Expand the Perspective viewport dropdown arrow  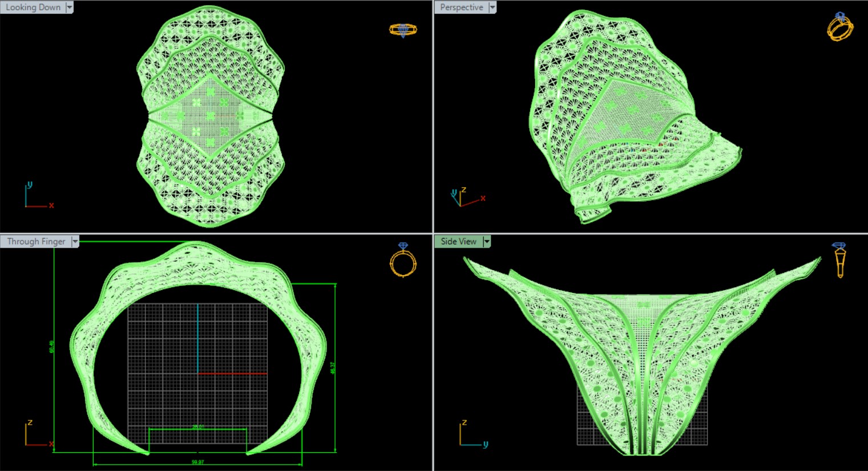[492, 7]
